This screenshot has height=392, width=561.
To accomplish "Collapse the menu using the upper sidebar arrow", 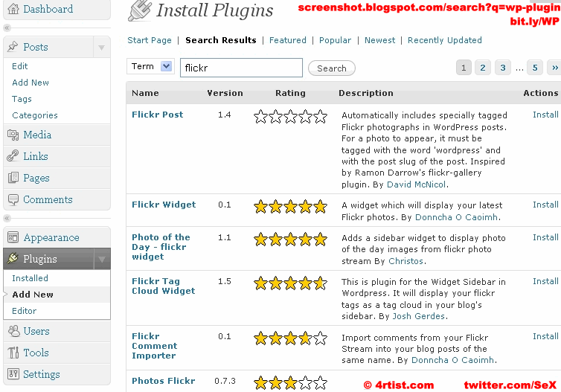I will [x=7, y=28].
